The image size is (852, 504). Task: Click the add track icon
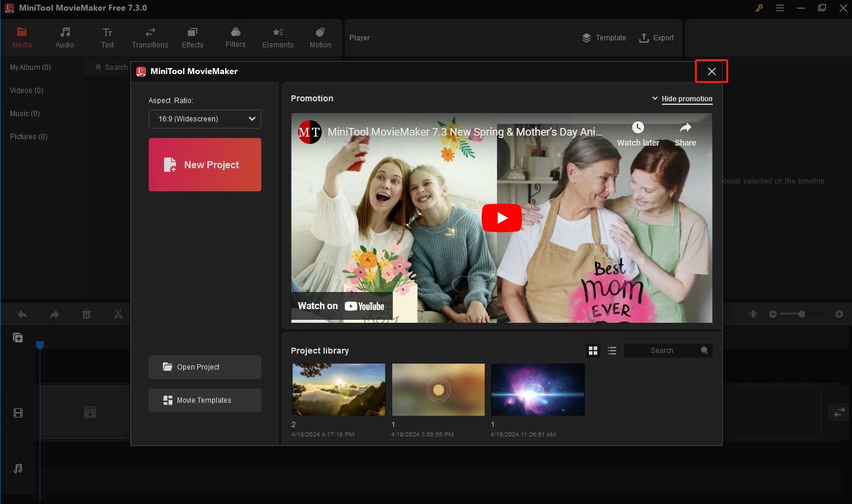pos(18,338)
